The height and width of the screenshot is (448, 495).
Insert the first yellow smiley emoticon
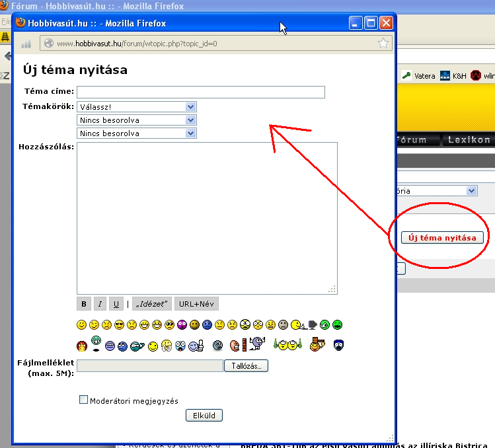tap(82, 324)
